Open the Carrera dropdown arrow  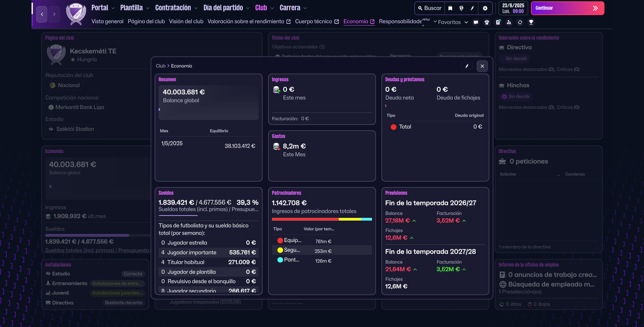[x=305, y=8]
